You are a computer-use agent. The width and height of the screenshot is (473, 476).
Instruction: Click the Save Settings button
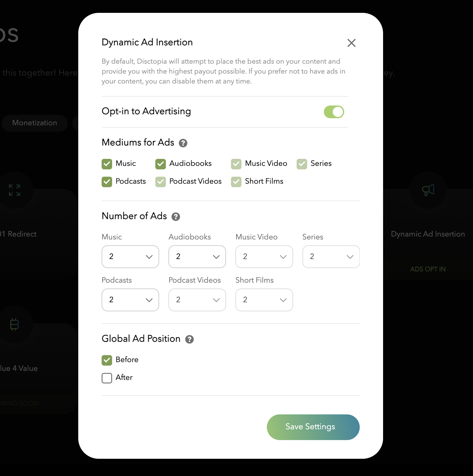pyautogui.click(x=313, y=427)
